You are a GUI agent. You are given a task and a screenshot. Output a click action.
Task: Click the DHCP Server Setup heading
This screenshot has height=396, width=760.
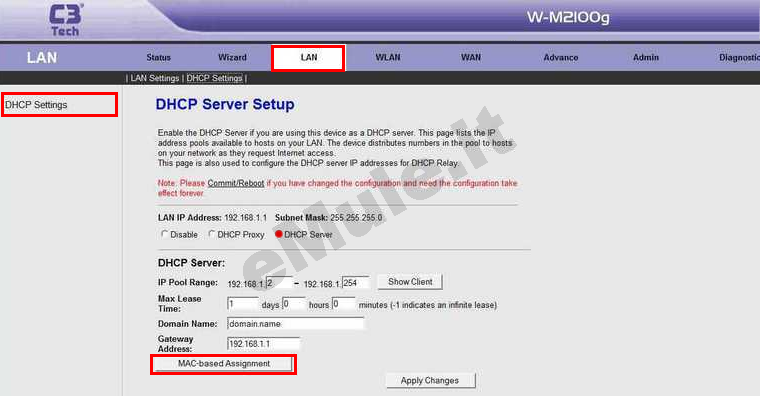[225, 104]
